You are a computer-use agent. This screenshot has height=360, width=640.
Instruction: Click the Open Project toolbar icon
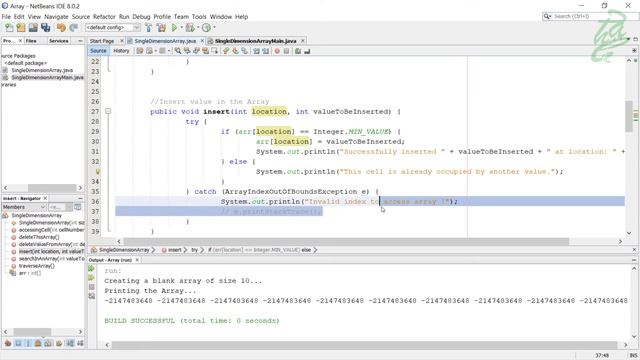tap(33, 28)
